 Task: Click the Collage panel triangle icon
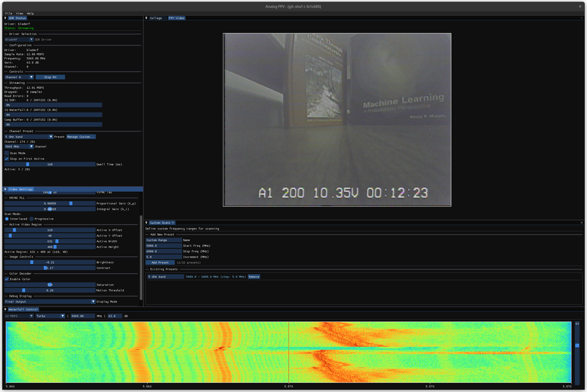pyautogui.click(x=146, y=18)
